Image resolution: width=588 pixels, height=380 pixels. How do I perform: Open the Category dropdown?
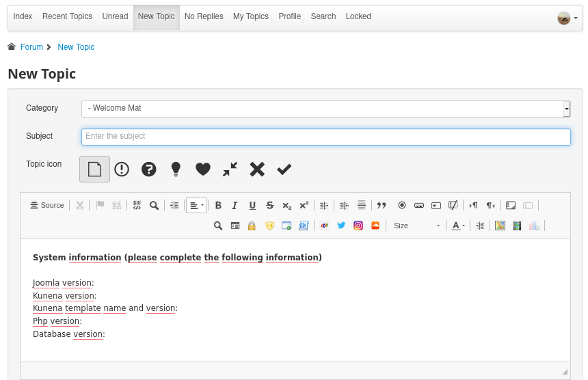[x=325, y=109]
